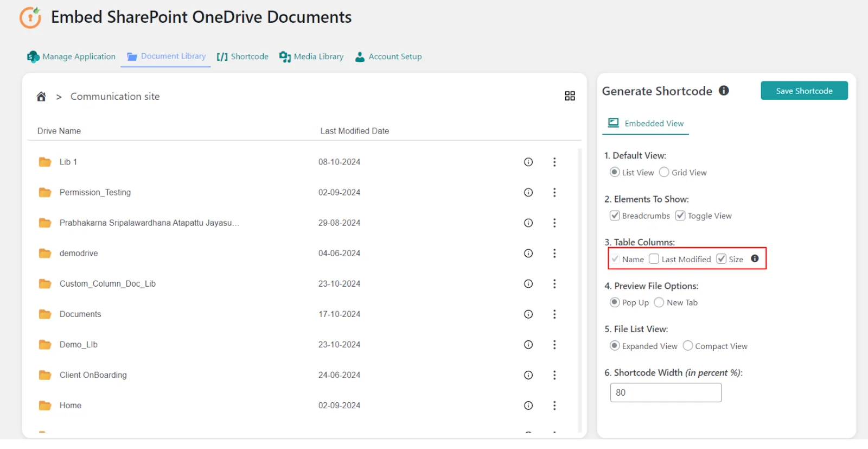Uncheck the Size column checkbox
Screen dimensions: 868x449
click(x=722, y=259)
